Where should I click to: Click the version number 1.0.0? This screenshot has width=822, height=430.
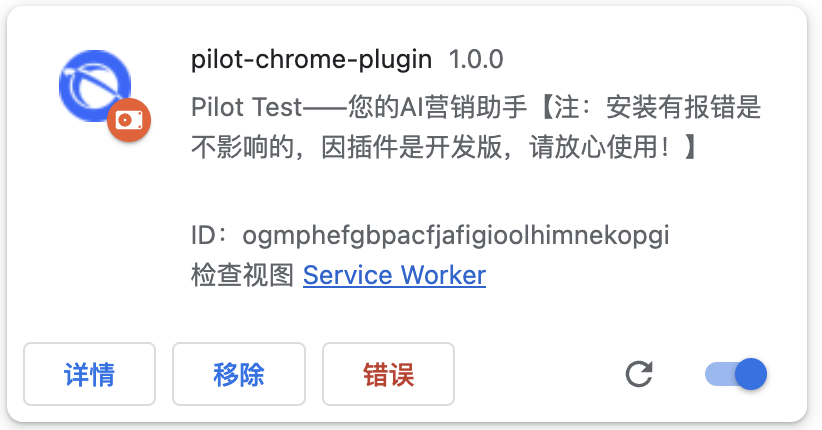[x=476, y=59]
